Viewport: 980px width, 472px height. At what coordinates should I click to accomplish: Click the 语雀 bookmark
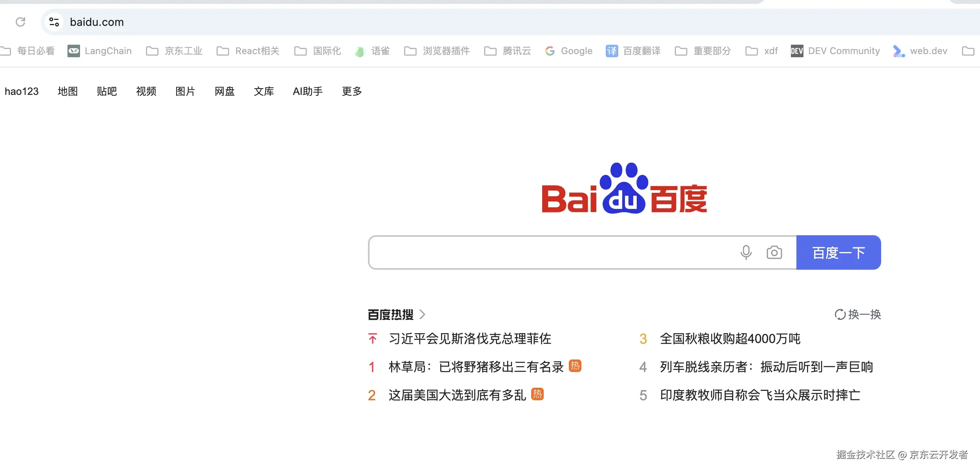coord(372,51)
